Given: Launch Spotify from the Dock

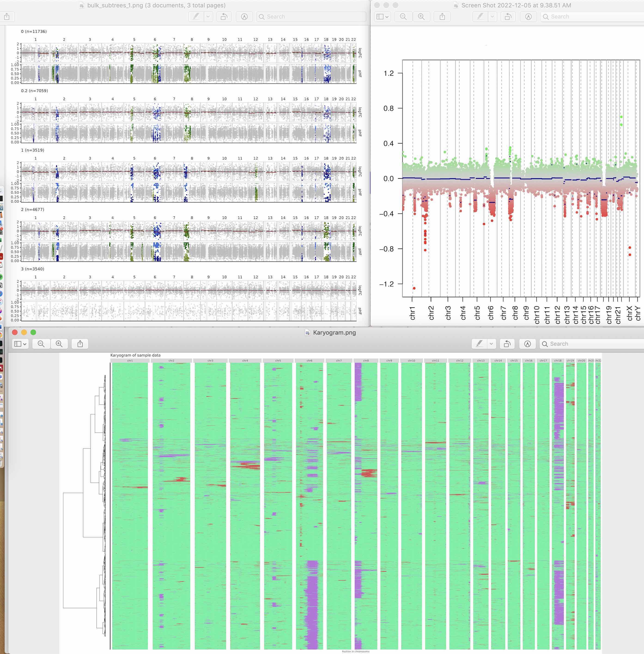Looking at the screenshot, I should coord(3,276).
